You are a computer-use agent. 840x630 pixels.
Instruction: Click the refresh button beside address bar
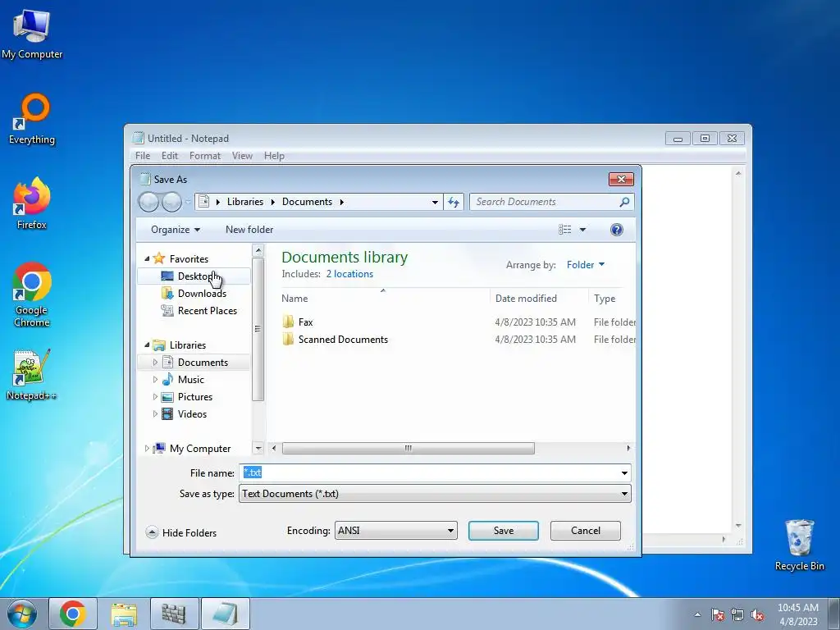pos(453,202)
